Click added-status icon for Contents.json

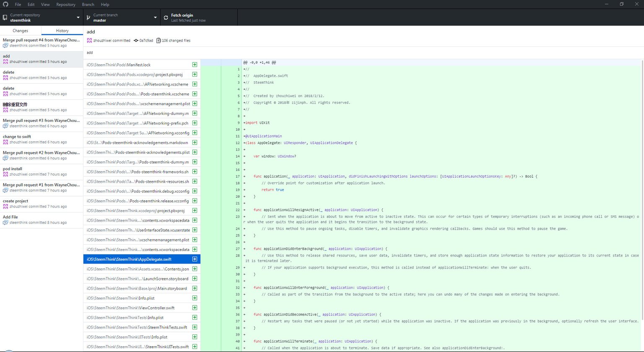tap(195, 269)
